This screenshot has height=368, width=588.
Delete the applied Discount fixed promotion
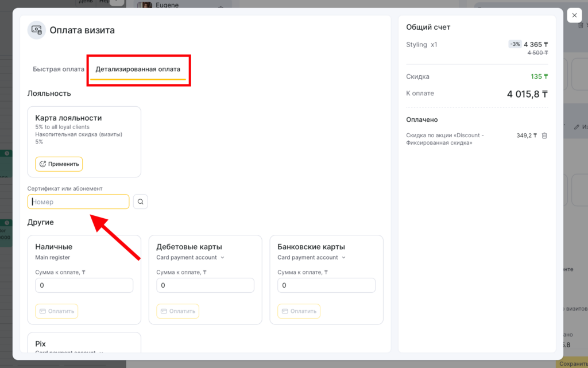coord(544,135)
